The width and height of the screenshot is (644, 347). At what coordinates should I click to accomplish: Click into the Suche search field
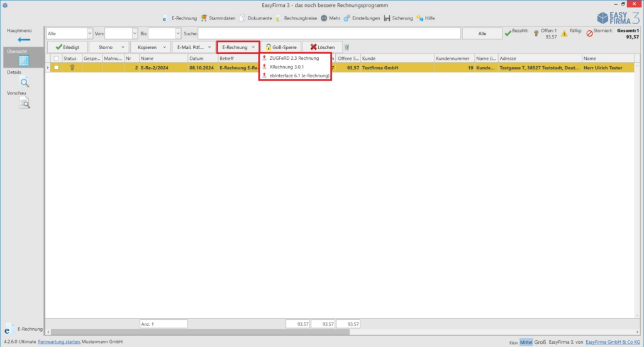click(329, 33)
